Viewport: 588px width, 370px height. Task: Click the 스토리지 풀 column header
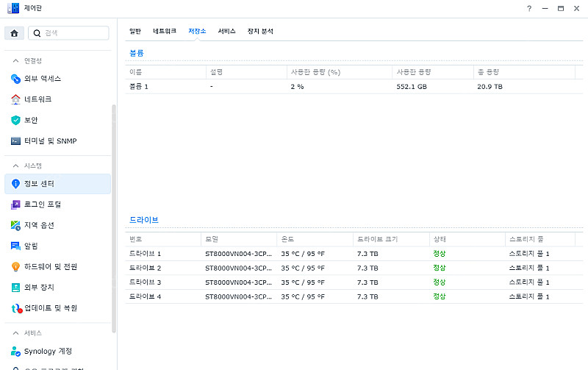coord(539,239)
